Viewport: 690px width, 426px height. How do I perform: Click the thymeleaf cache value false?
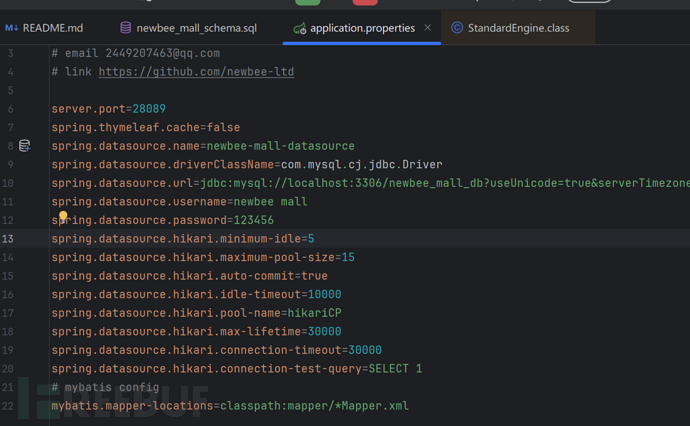(223, 128)
